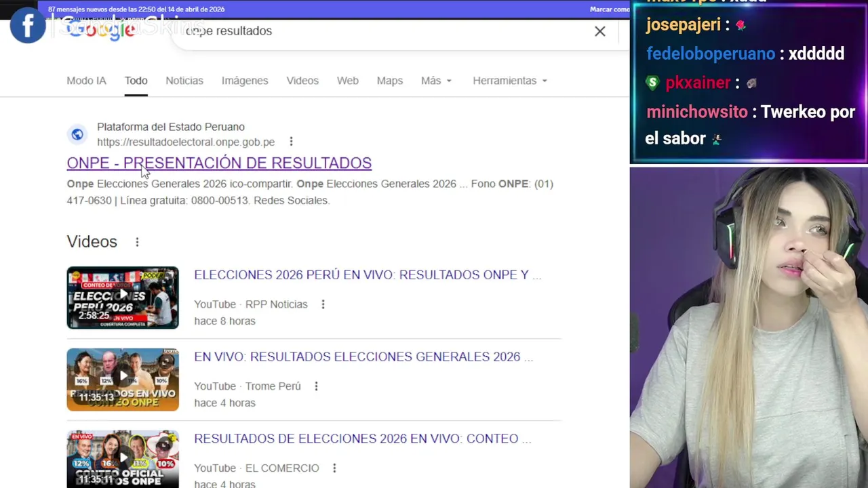Open EN VIVO: RESULTADOS ELECCIONES GENERALES 2026 link
Screen dimensions: 868x488
click(x=363, y=357)
